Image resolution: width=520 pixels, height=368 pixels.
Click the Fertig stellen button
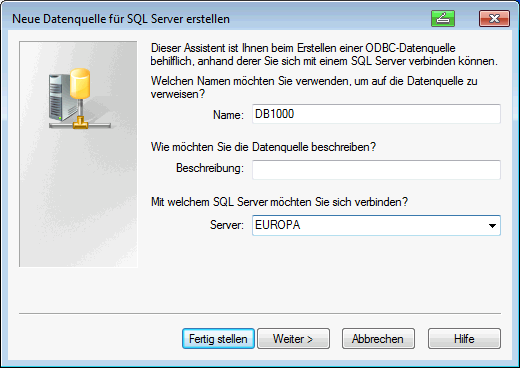(218, 339)
